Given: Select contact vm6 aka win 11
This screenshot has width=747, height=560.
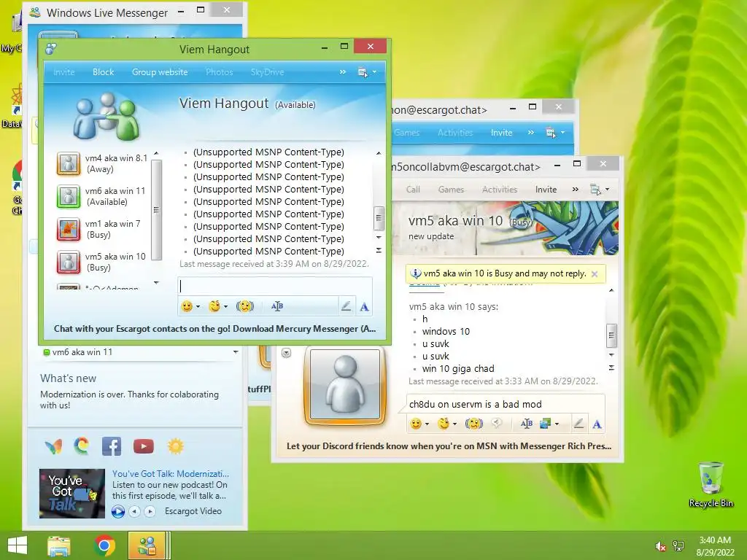Looking at the screenshot, I should [x=102, y=196].
